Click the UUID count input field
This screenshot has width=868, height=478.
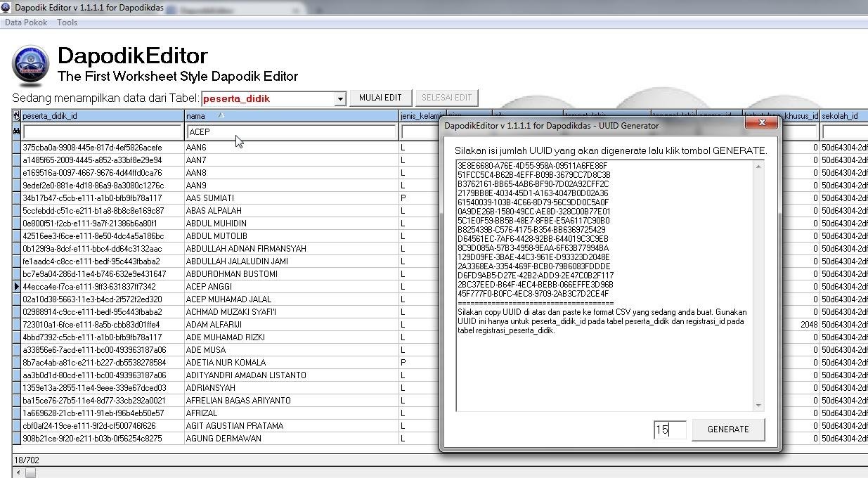click(x=670, y=429)
